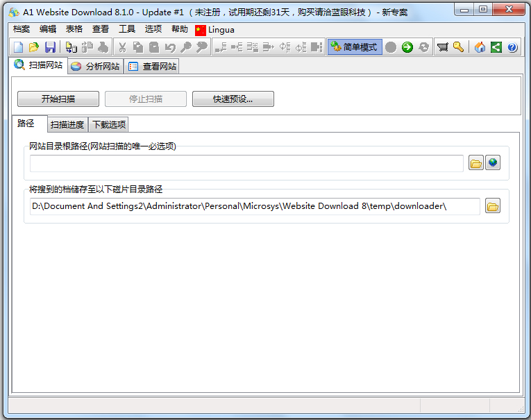Click the blue help question mark icon

(x=512, y=47)
